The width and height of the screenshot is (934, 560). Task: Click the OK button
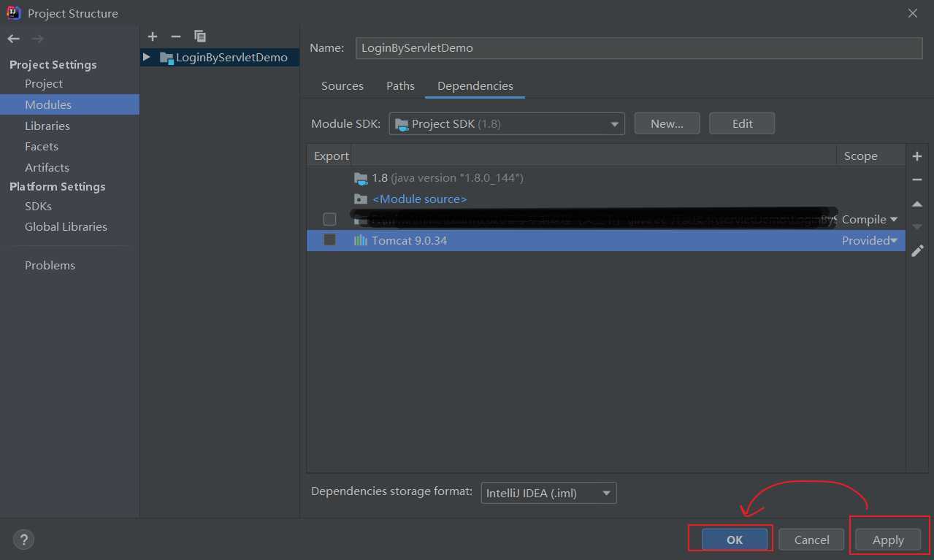735,540
